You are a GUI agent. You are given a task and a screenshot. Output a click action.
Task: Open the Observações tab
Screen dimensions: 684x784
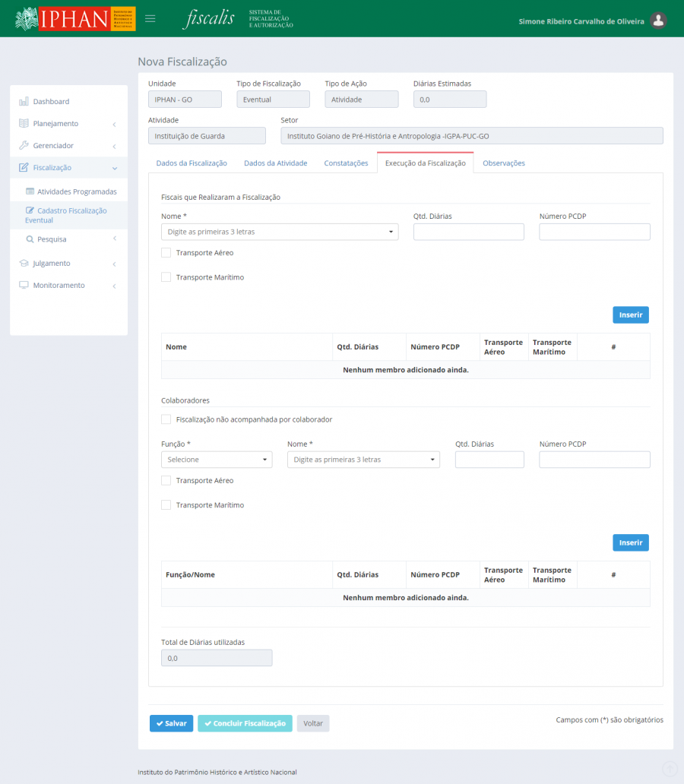[503, 163]
